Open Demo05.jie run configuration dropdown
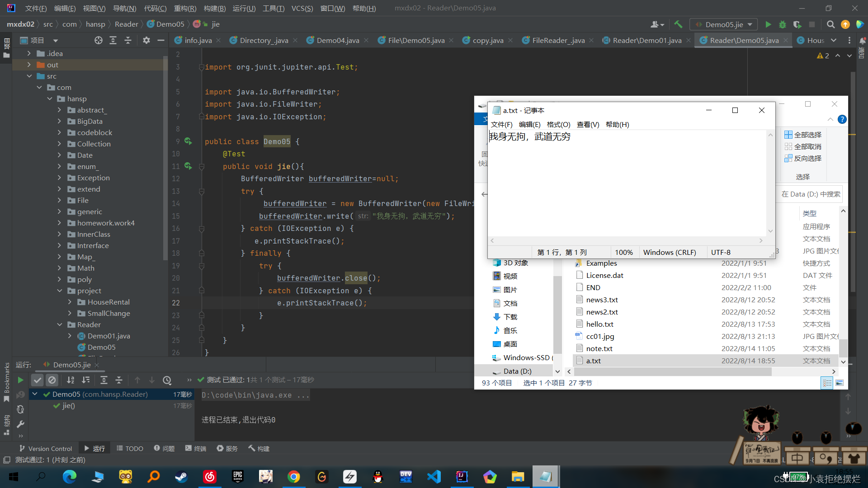 [724, 24]
